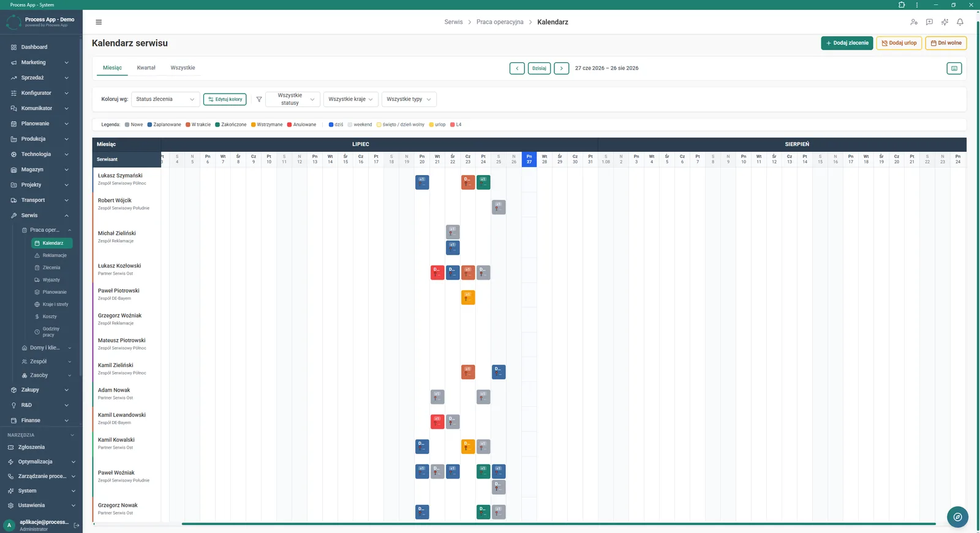The image size is (980, 533).
Task: Go to next month arrow
Action: click(x=561, y=69)
